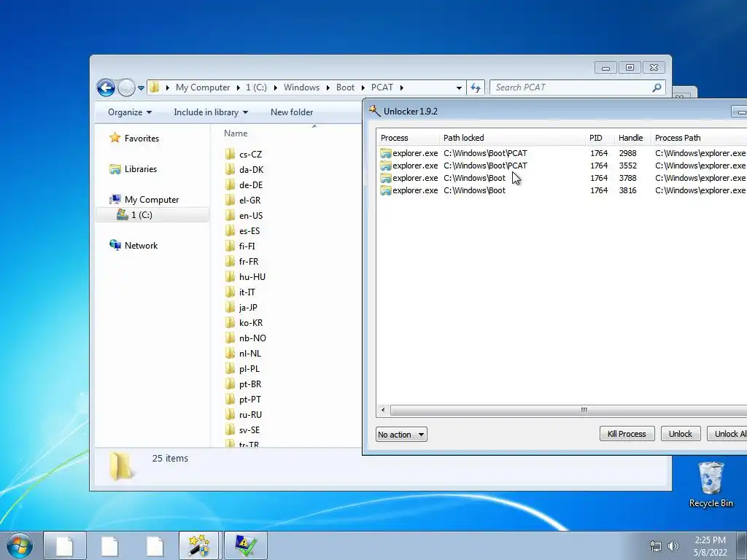
Task: Click the pt-BR folder name
Action: pos(250,384)
